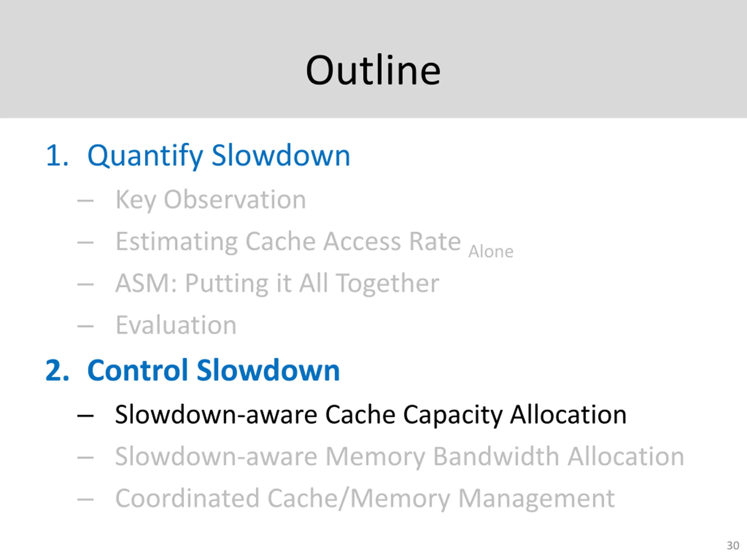747x560 pixels.
Task: Click the "Evaluation" bullet text
Action: 176,325
